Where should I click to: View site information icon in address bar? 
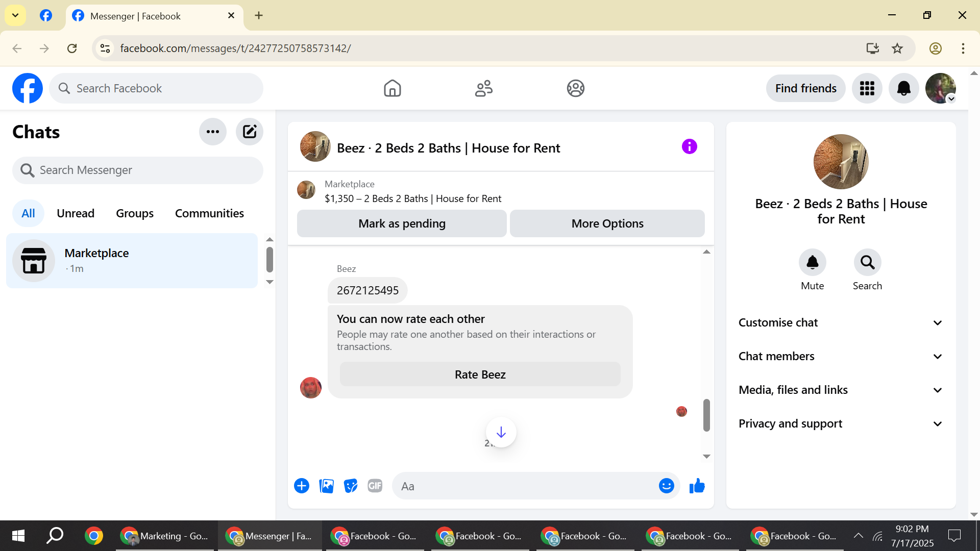pos(105,48)
